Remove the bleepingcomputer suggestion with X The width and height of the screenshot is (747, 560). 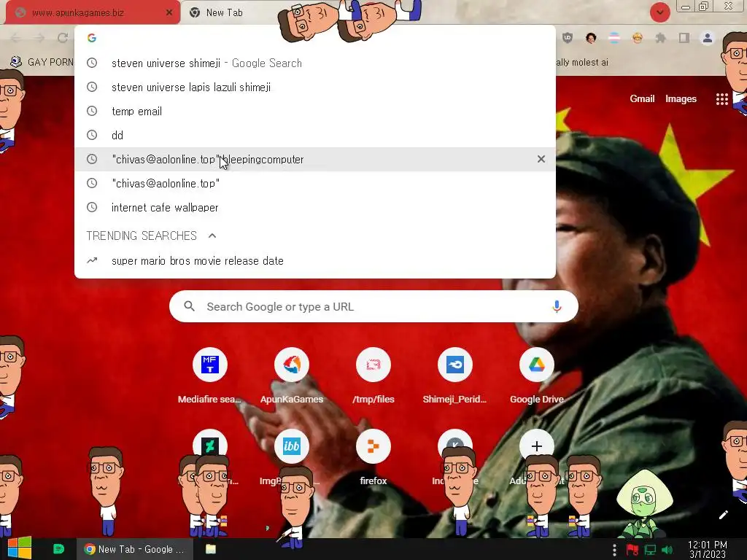pyautogui.click(x=541, y=159)
